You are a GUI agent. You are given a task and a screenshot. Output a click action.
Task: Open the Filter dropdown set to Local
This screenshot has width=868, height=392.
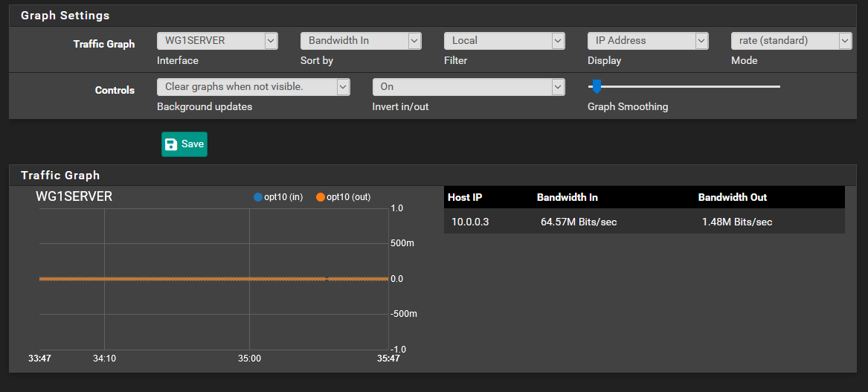click(x=504, y=41)
